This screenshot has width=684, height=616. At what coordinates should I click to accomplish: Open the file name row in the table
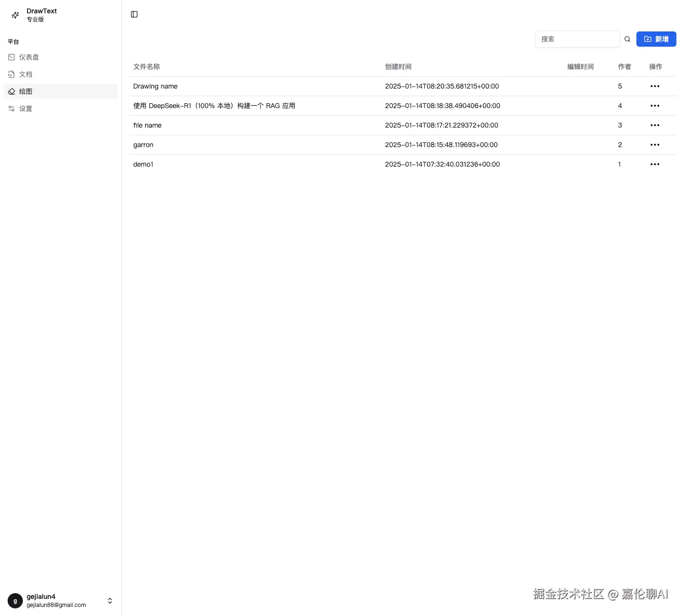coord(147,125)
